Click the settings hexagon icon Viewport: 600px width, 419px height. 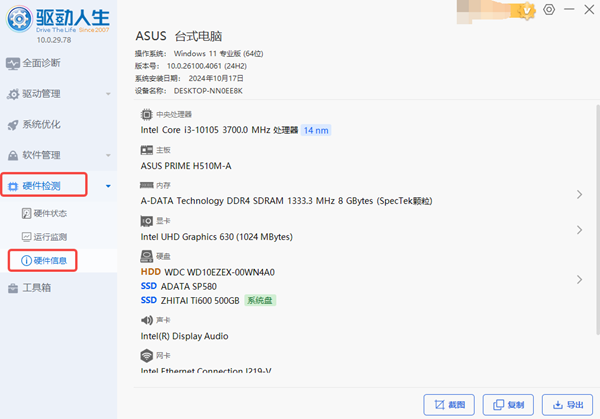tap(549, 9)
